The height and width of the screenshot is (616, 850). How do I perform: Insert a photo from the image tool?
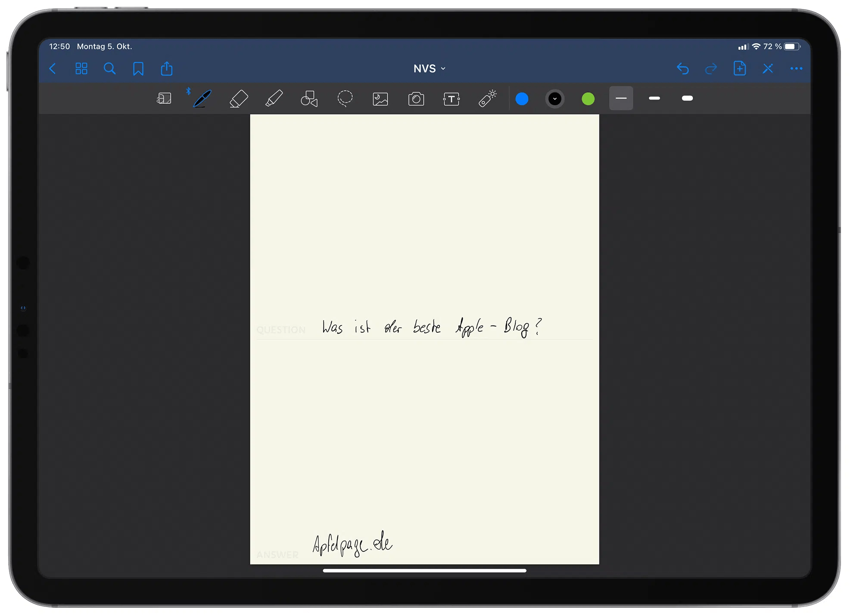(x=380, y=99)
